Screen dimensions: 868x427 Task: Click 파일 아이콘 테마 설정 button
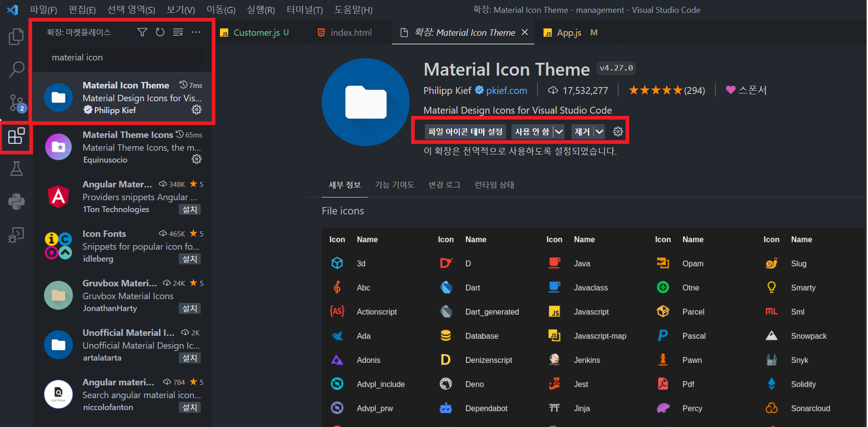465,132
